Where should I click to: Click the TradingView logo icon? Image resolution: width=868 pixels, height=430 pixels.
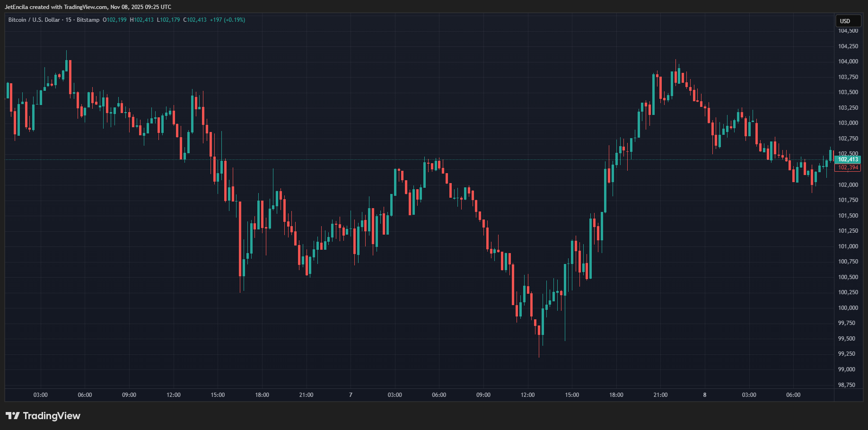point(13,416)
